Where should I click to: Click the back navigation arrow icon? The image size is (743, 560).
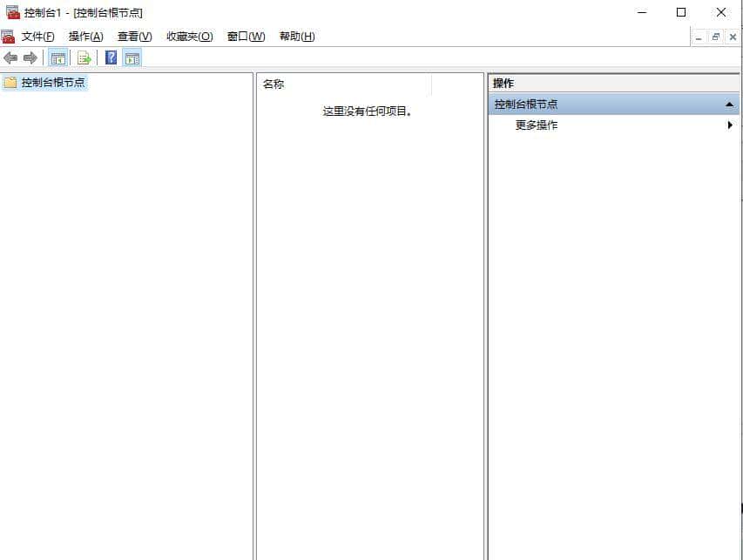pos(10,57)
